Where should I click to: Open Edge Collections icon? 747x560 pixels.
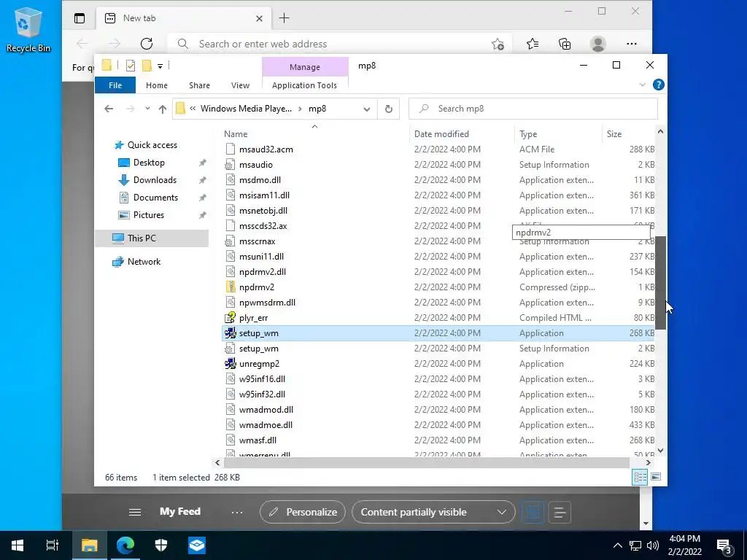(565, 44)
